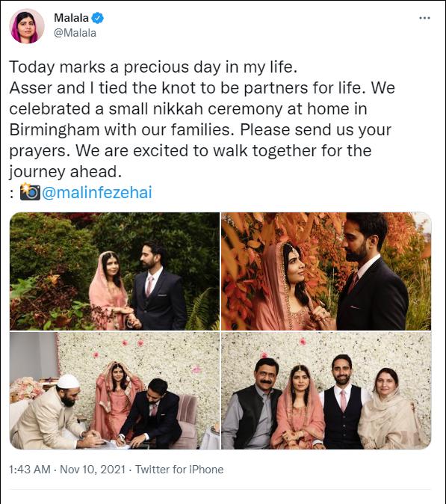Open the @Malala handle link
Image resolution: width=446 pixels, height=504 pixels.
coord(75,33)
